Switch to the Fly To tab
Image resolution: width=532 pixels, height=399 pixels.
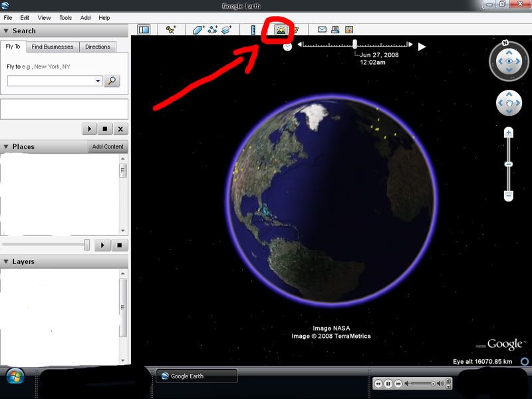coord(13,47)
